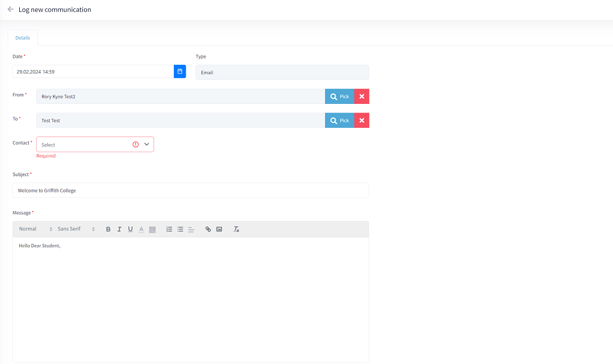The image size is (613, 364).
Task: Click the Subject label
Action: pos(20,174)
